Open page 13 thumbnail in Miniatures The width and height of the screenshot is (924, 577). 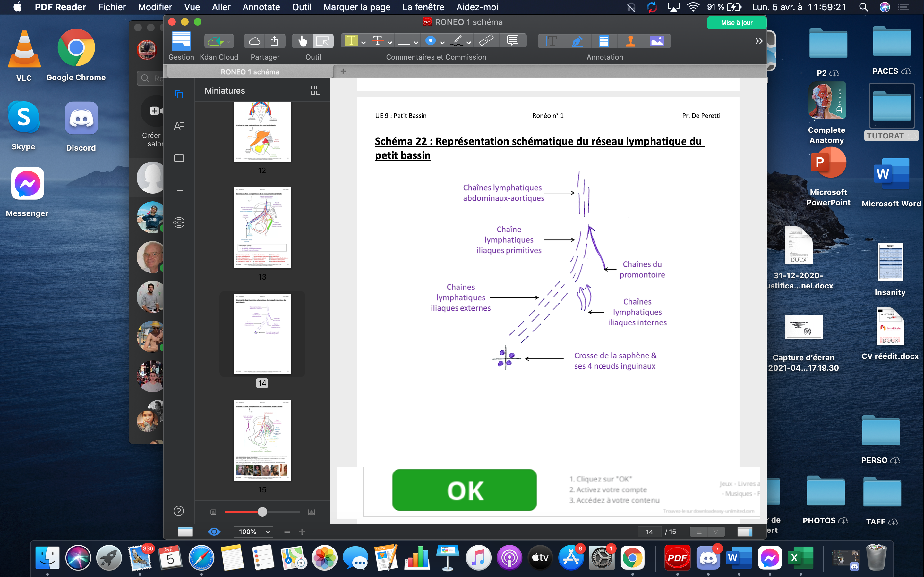tap(262, 228)
